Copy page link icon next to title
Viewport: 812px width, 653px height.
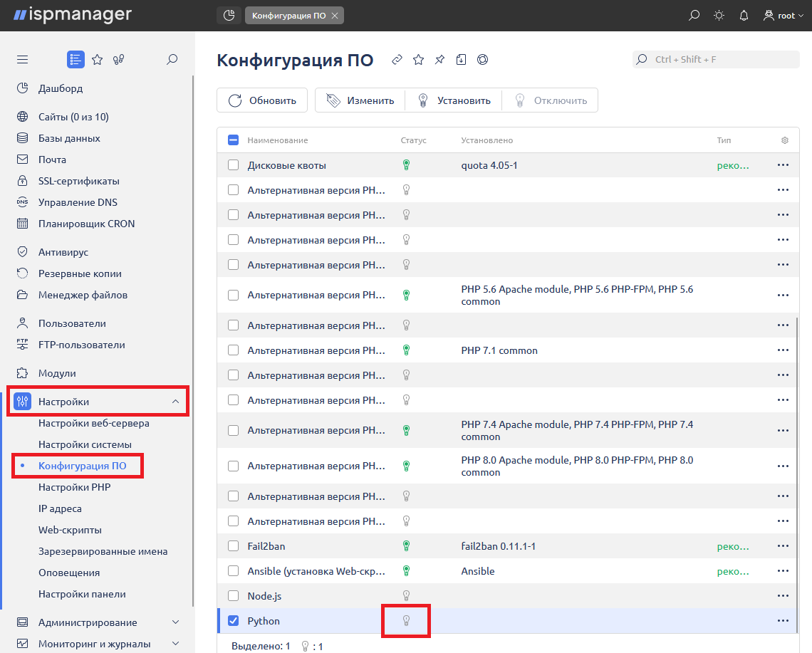397,60
